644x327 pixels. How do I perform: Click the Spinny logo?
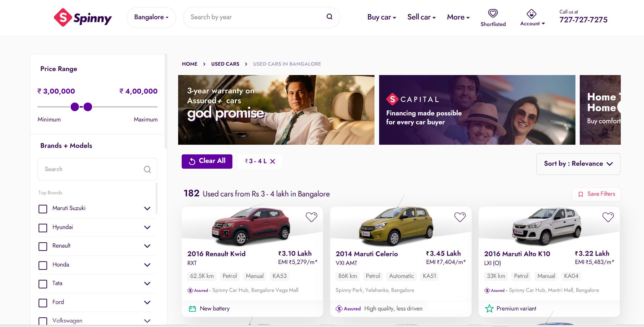tap(82, 17)
